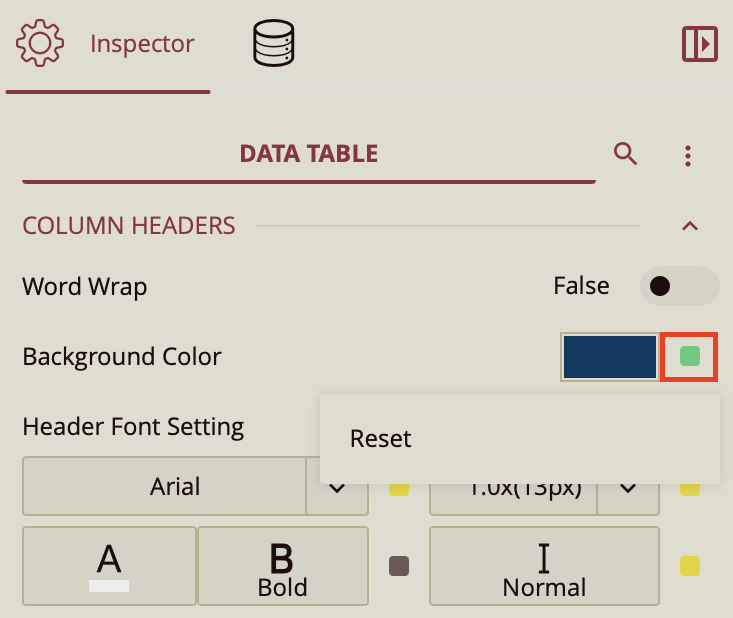Click the Arial font name button
Viewport: 733px width, 618px height.
[164, 487]
